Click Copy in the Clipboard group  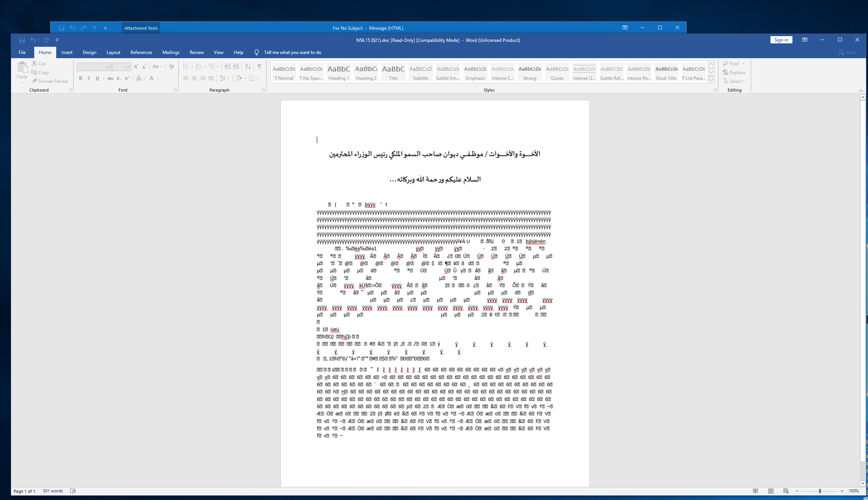[40, 73]
